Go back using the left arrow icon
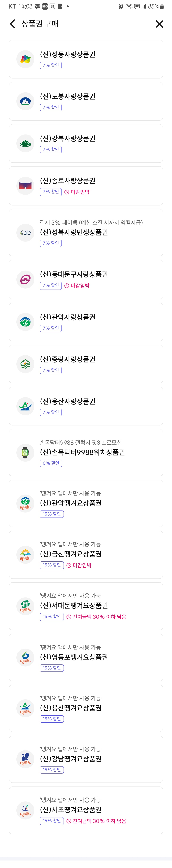Screen dimensions: 172x868 coord(13,24)
